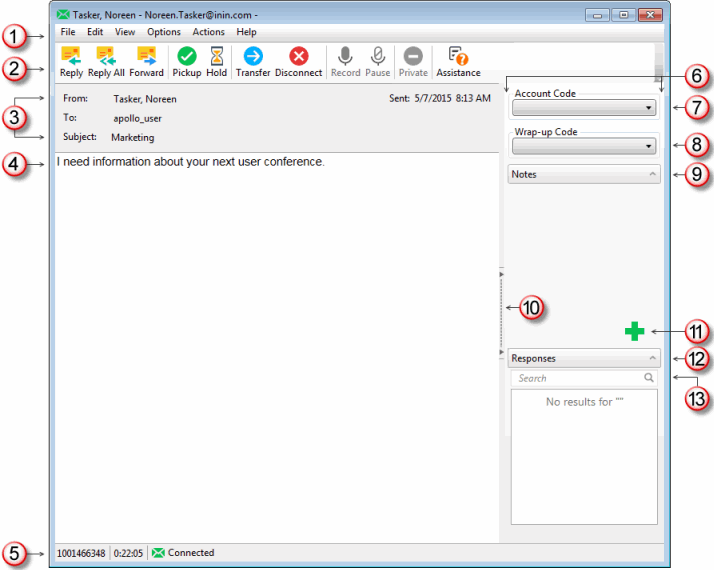Image resolution: width=714 pixels, height=570 pixels.
Task: Click the green plus add button
Action: pos(634,331)
